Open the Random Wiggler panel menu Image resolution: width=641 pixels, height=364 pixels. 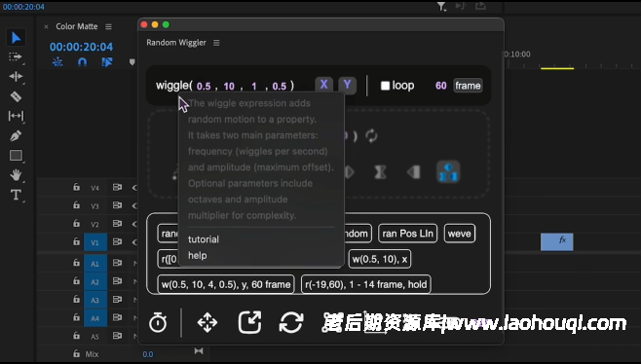(x=216, y=43)
